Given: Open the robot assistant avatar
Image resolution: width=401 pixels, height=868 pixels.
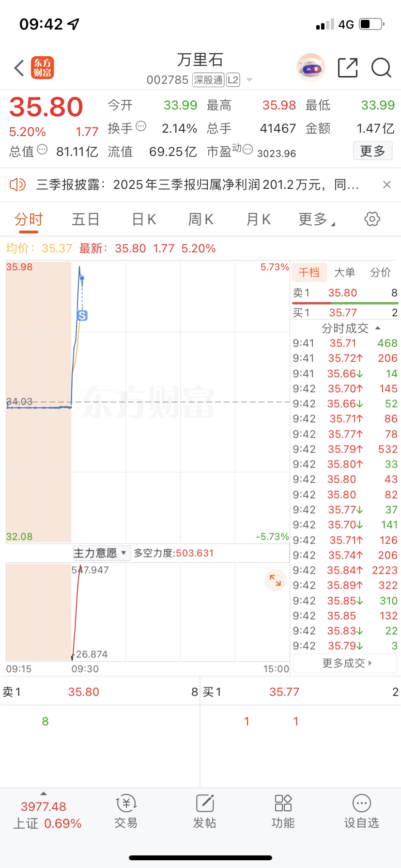Looking at the screenshot, I should point(310,68).
